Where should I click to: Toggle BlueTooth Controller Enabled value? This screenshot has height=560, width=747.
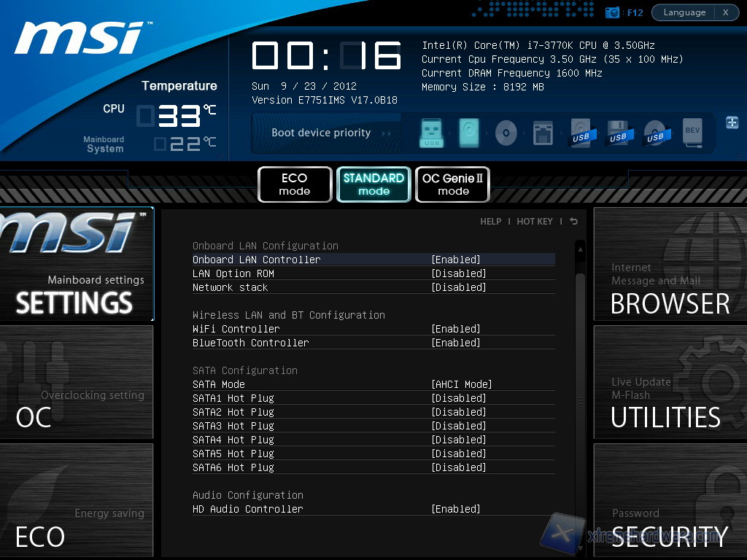pyautogui.click(x=456, y=343)
